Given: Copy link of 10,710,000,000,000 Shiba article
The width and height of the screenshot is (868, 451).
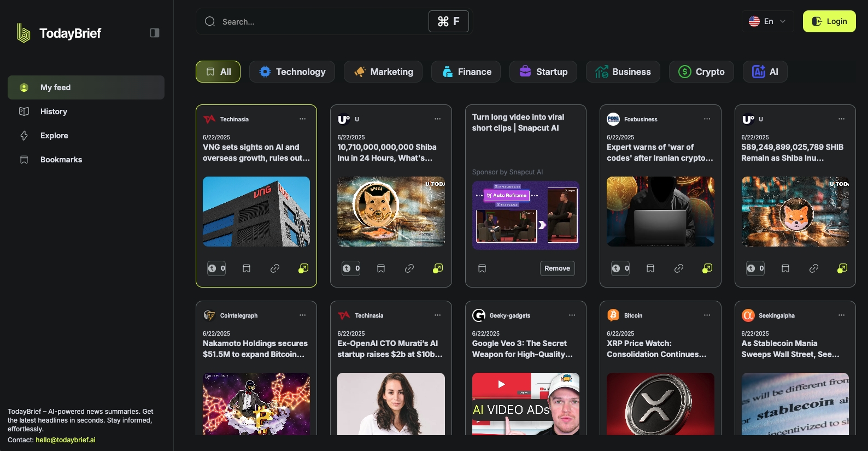Looking at the screenshot, I should click(x=409, y=268).
